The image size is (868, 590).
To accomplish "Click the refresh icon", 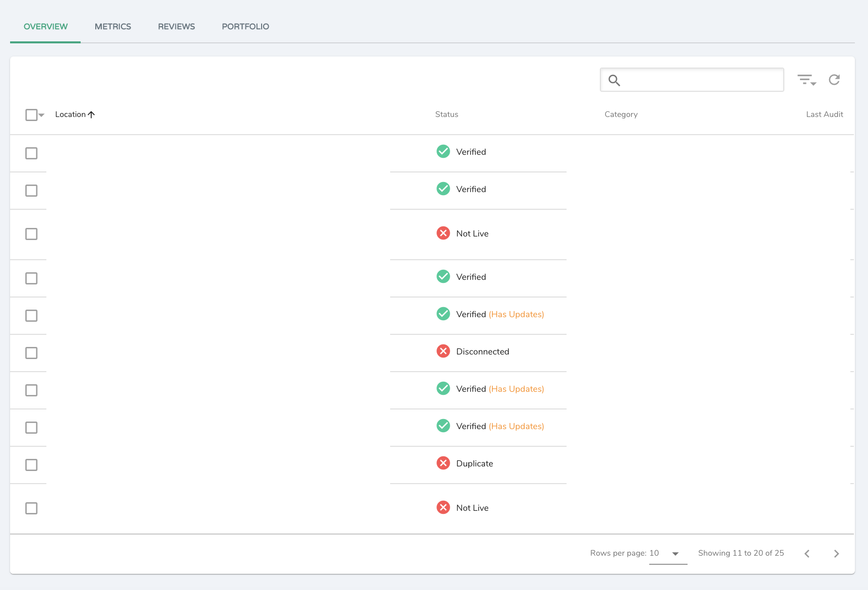I will pyautogui.click(x=834, y=79).
